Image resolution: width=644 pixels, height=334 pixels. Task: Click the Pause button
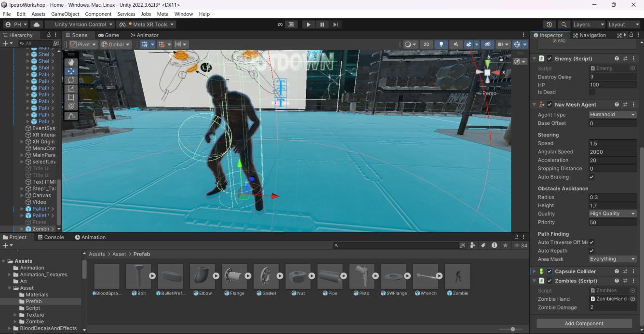[x=322, y=25]
